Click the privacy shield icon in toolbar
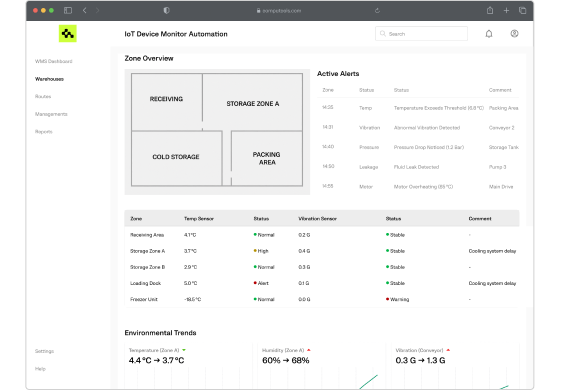561x390 pixels. 166,10
